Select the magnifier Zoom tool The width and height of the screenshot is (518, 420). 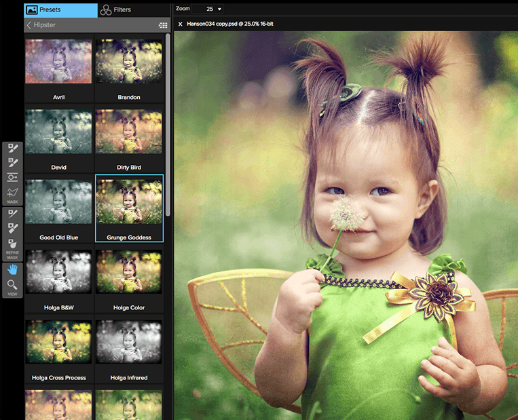(12, 284)
